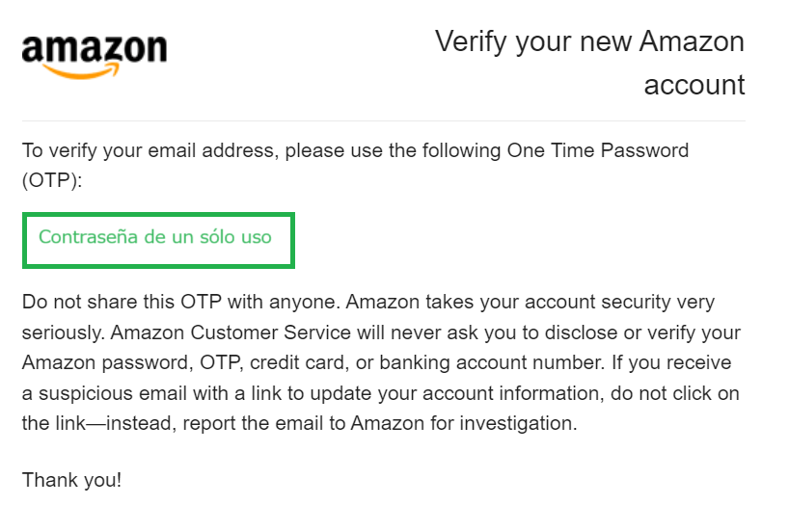789x532 pixels.
Task: Click the green-bordered OTP box
Action: pos(158,240)
